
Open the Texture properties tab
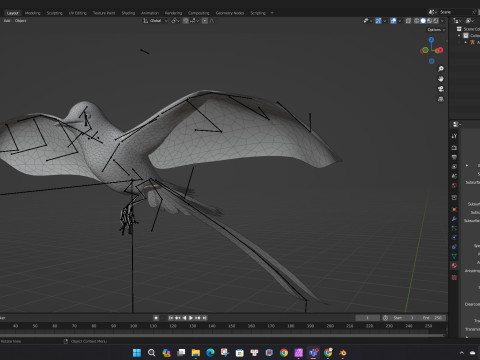click(454, 277)
